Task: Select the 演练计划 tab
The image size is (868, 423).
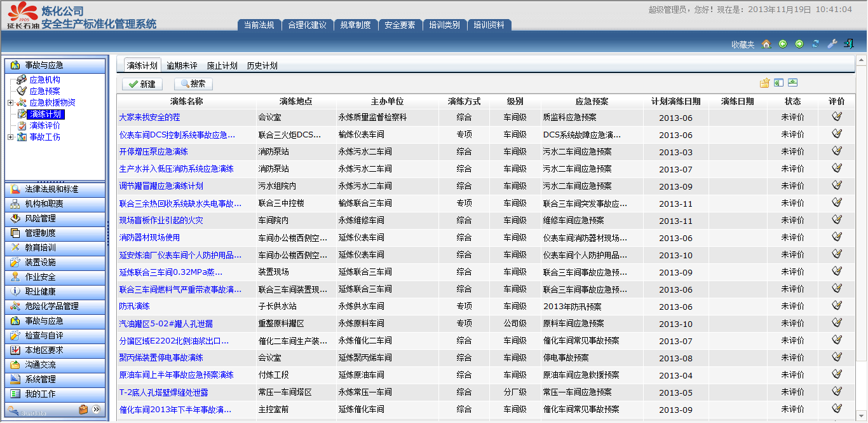Action: [142, 66]
